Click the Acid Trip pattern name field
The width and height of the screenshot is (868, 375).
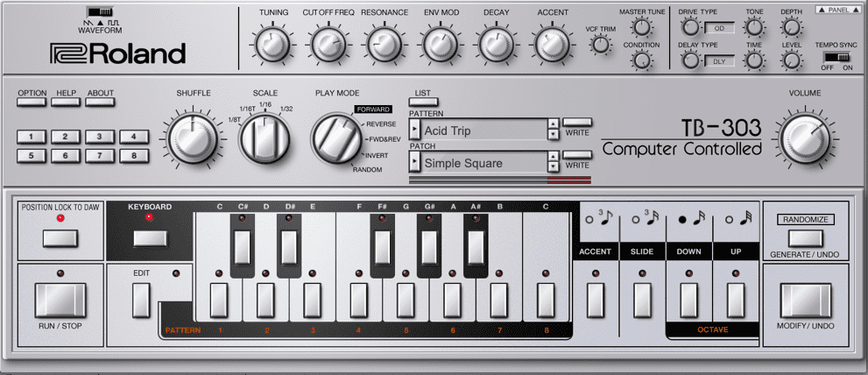[483, 131]
